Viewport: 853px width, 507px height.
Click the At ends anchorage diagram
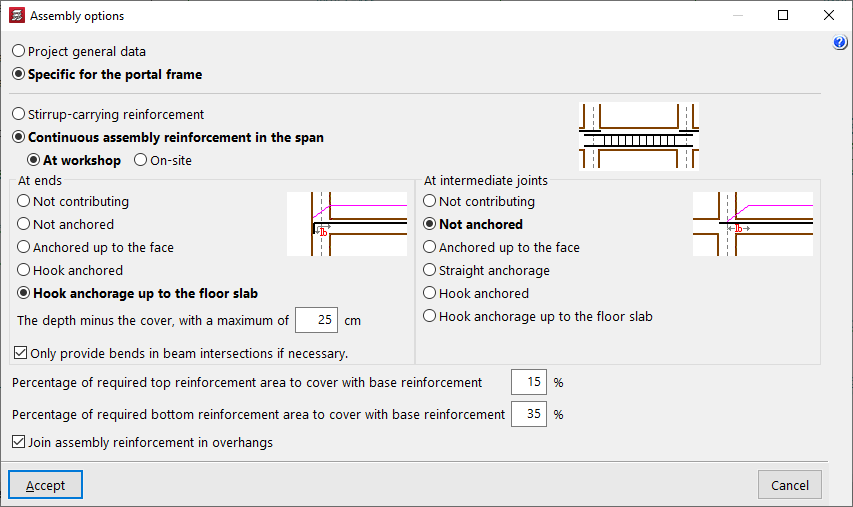[346, 224]
